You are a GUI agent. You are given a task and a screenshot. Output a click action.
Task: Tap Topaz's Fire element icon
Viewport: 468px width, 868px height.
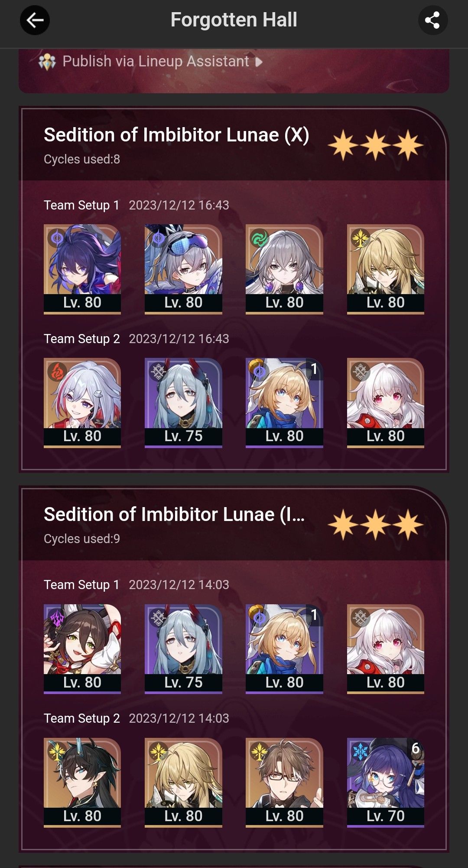pyautogui.click(x=57, y=372)
